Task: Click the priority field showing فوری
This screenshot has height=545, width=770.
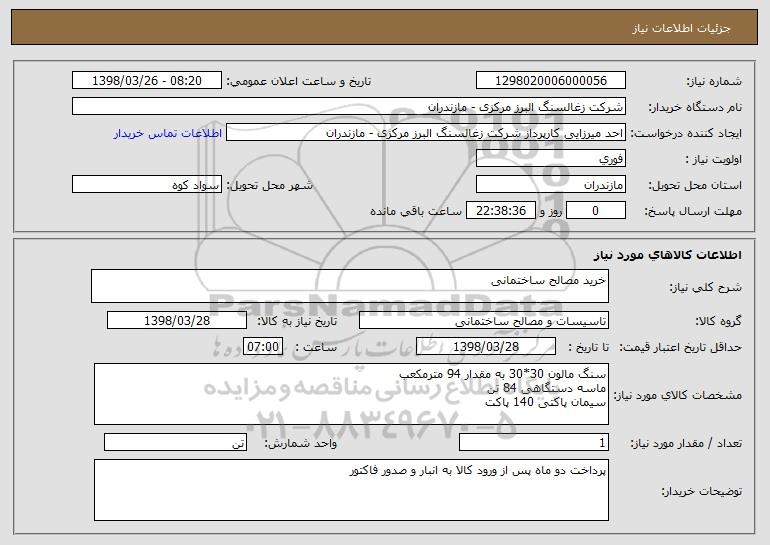Action: tap(550, 159)
